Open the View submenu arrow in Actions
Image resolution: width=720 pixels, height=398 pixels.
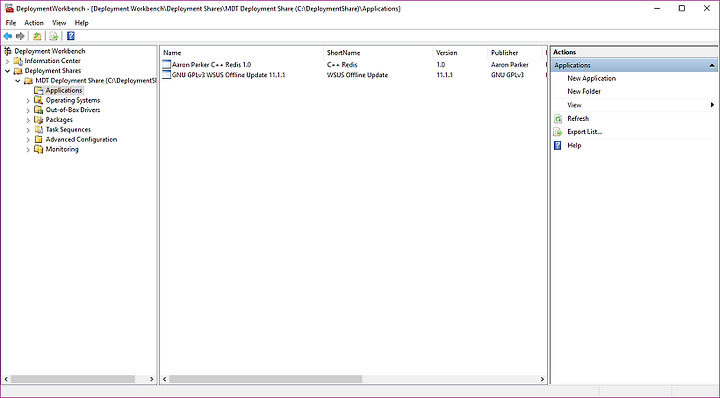point(712,105)
